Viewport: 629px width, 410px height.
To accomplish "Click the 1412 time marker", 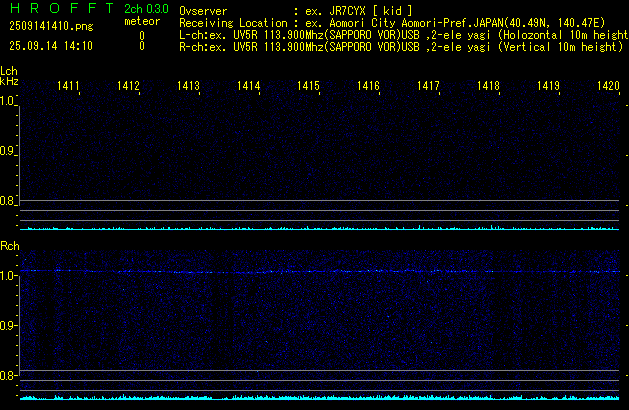I will pos(128,86).
